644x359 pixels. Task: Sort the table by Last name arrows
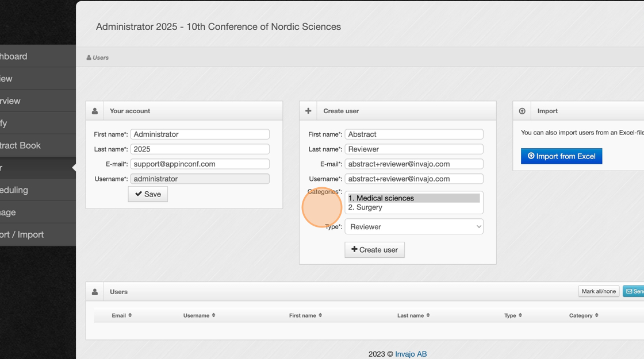click(x=428, y=315)
